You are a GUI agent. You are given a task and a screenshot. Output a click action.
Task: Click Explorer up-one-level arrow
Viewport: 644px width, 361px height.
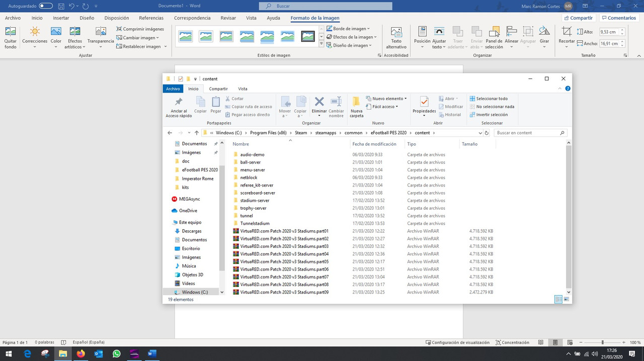coord(196,133)
